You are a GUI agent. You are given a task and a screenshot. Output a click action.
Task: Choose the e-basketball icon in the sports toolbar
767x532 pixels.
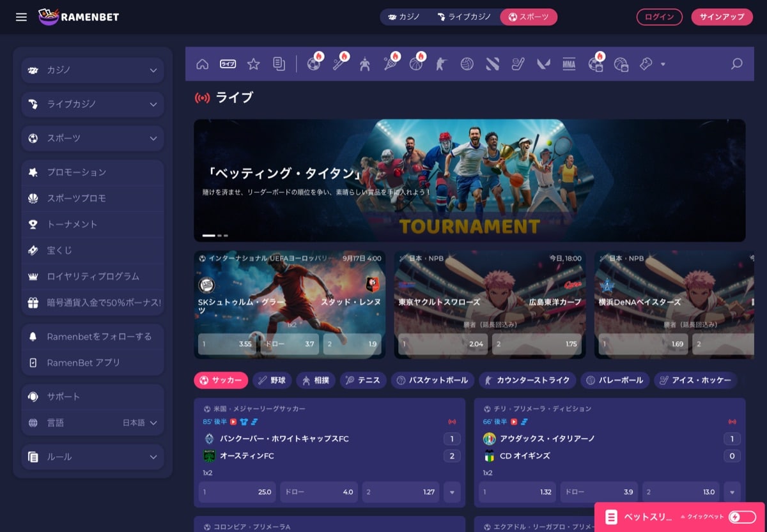[x=621, y=64]
